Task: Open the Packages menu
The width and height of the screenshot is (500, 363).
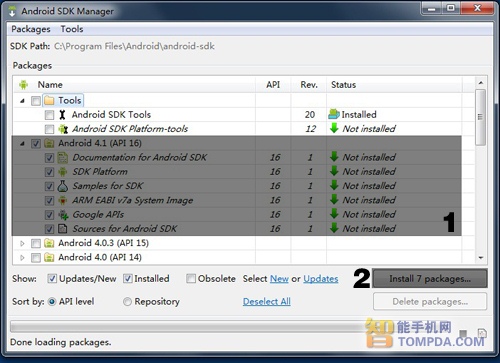Action: pyautogui.click(x=31, y=29)
